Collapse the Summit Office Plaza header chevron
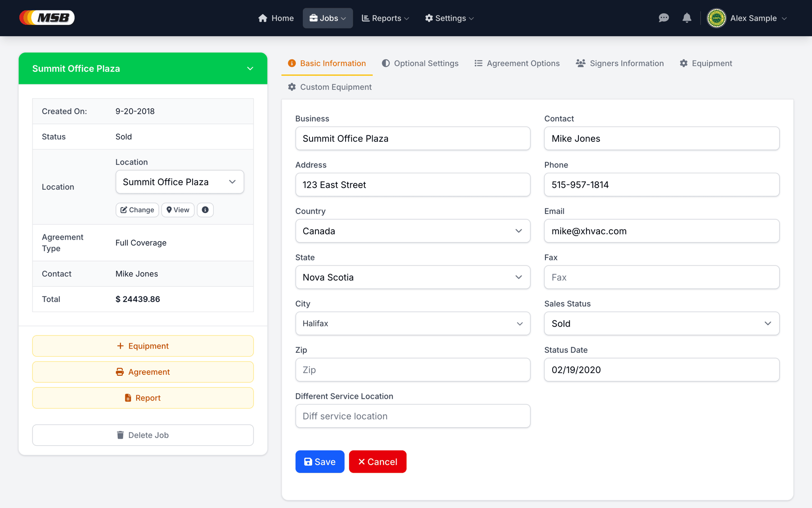The image size is (812, 508). (x=250, y=69)
